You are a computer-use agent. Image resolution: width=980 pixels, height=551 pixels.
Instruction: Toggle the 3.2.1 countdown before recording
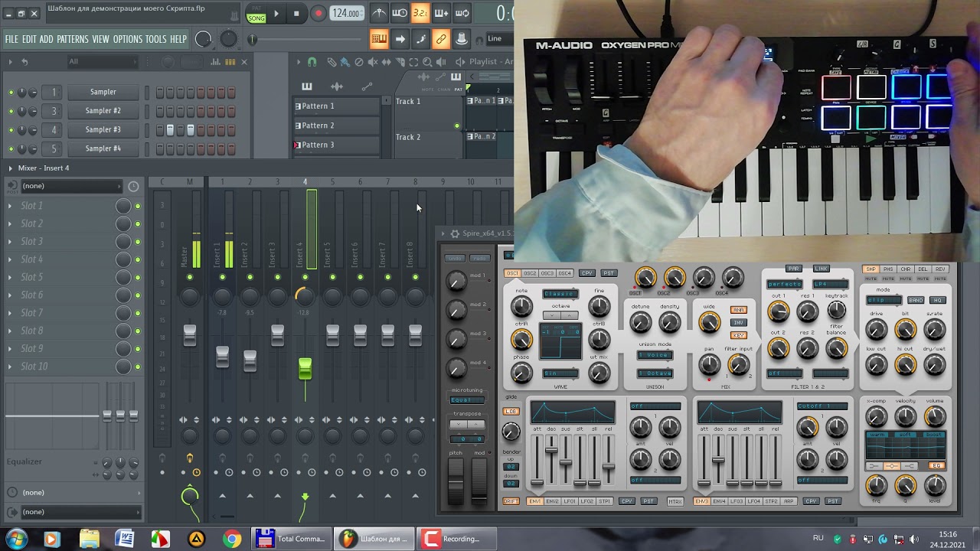coord(420,13)
